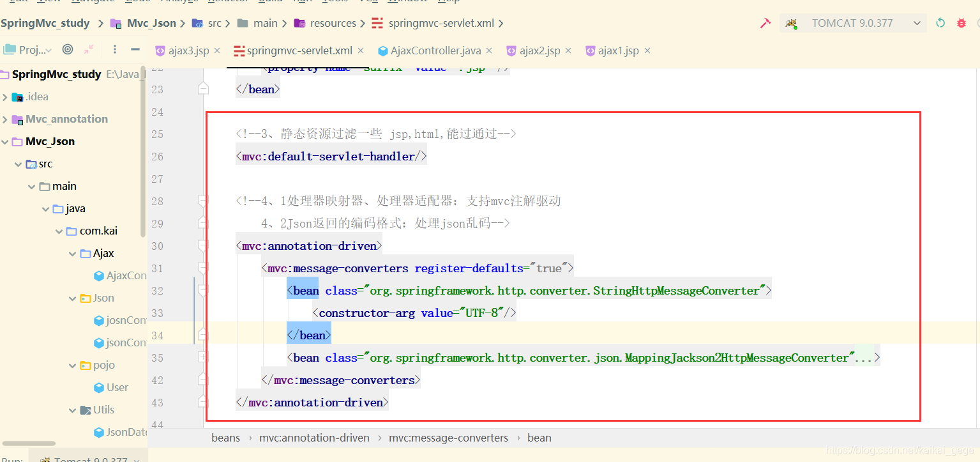Screen dimensions: 980x462
Task: Click the Project panel horizontal scrollbar
Action: (29, 443)
